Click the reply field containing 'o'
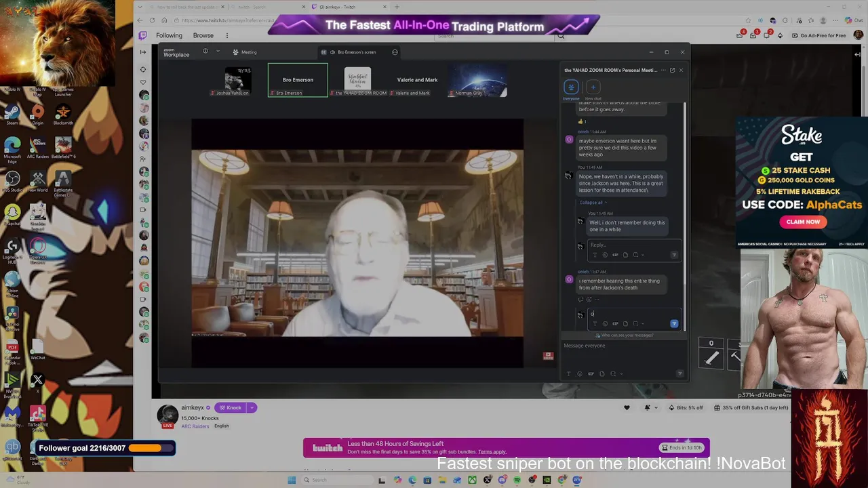Screen dimensions: 868x488 (634, 314)
